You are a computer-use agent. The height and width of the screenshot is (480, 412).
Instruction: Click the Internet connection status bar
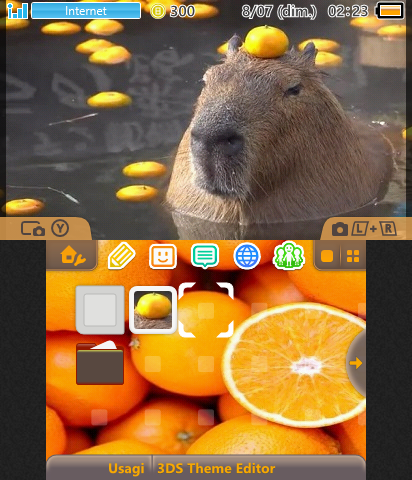(86, 11)
